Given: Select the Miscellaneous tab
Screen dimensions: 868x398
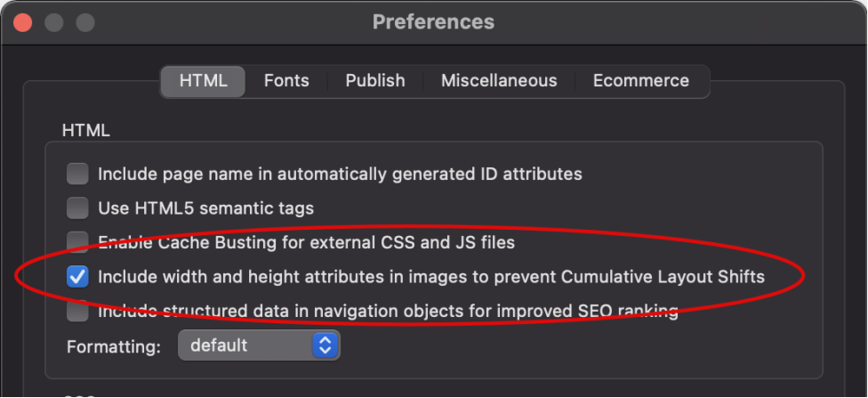Looking at the screenshot, I should coord(499,81).
